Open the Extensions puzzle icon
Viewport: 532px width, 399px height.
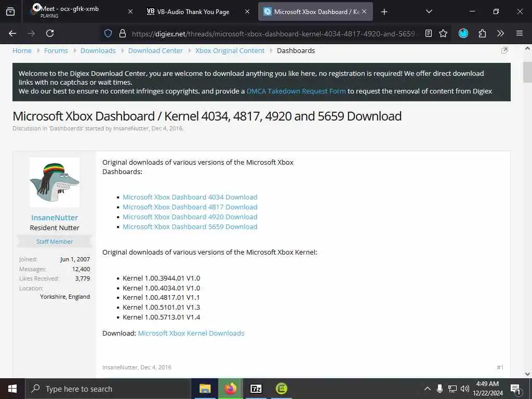coord(482,33)
